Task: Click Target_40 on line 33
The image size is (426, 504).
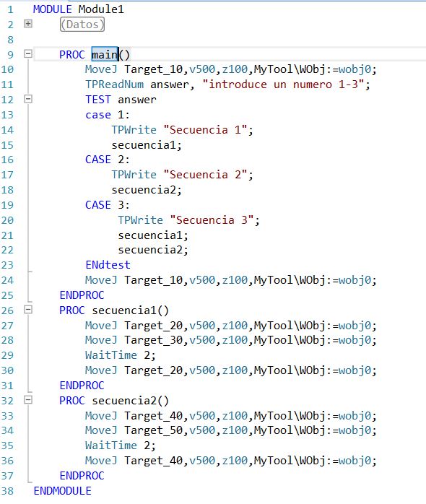Action: coord(153,416)
